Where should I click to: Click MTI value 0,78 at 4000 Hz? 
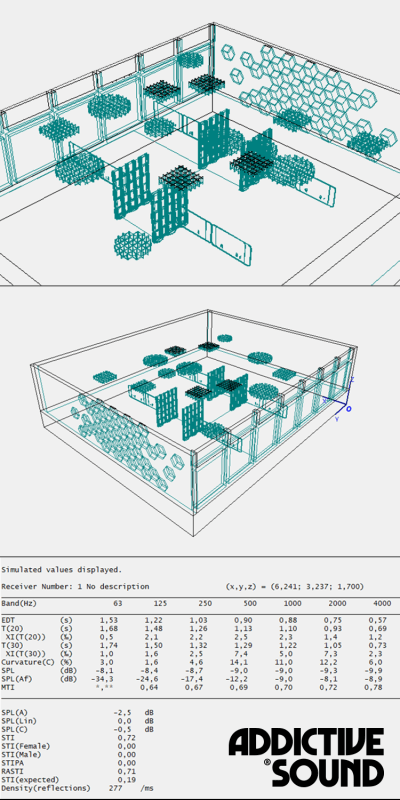click(x=373, y=687)
